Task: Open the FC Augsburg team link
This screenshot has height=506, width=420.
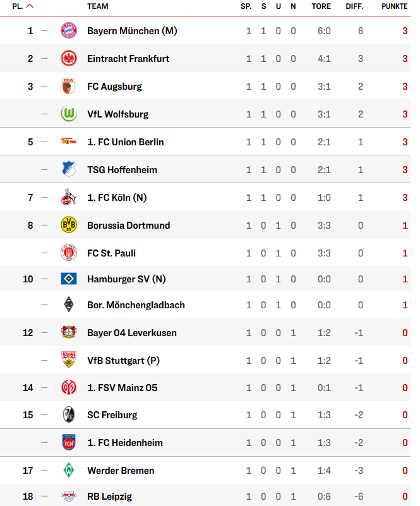Action: click(x=114, y=87)
